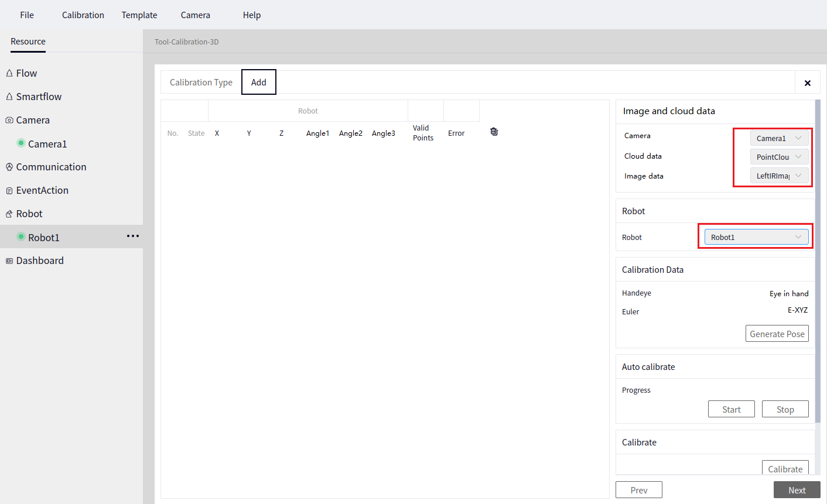
Task: Go to previous step with Prev
Action: 639,490
